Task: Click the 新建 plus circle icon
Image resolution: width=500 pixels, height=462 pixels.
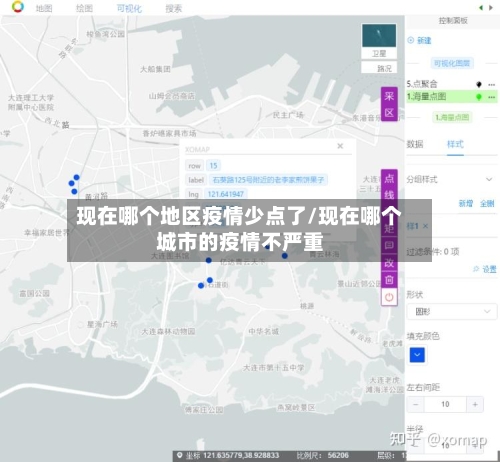Action: click(x=411, y=40)
